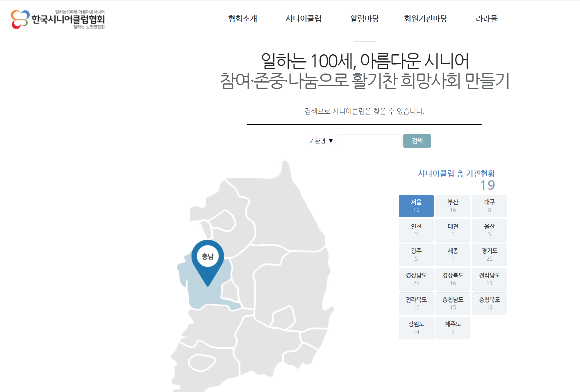580x392 pixels.
Task: Choose the 경기도 region tile
Action: tap(489, 255)
